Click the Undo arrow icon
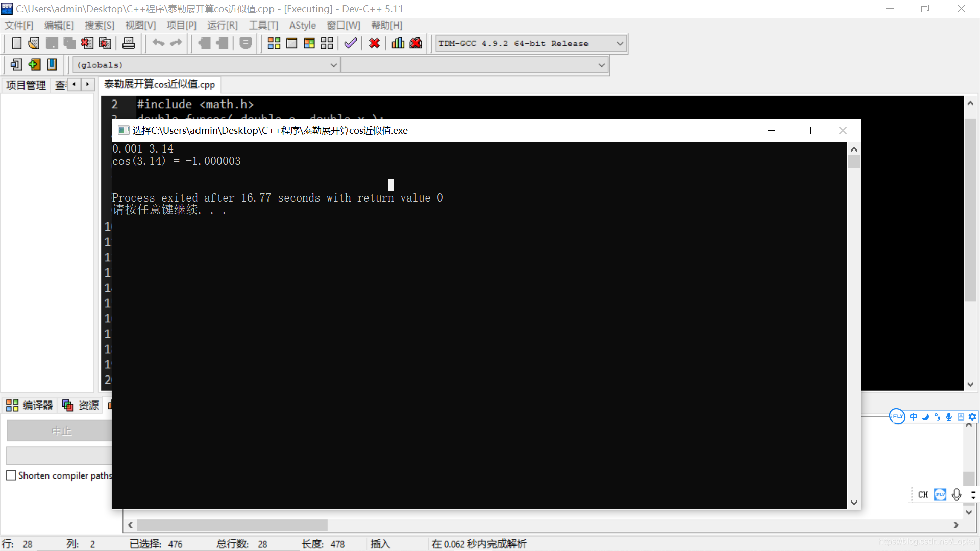 click(x=158, y=43)
